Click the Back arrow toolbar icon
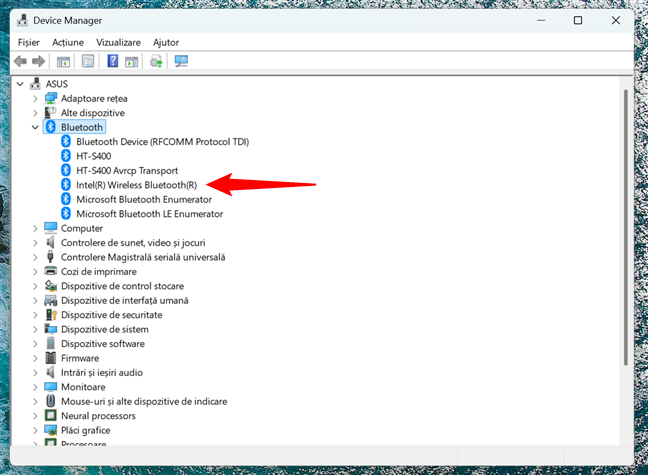 pos(20,62)
